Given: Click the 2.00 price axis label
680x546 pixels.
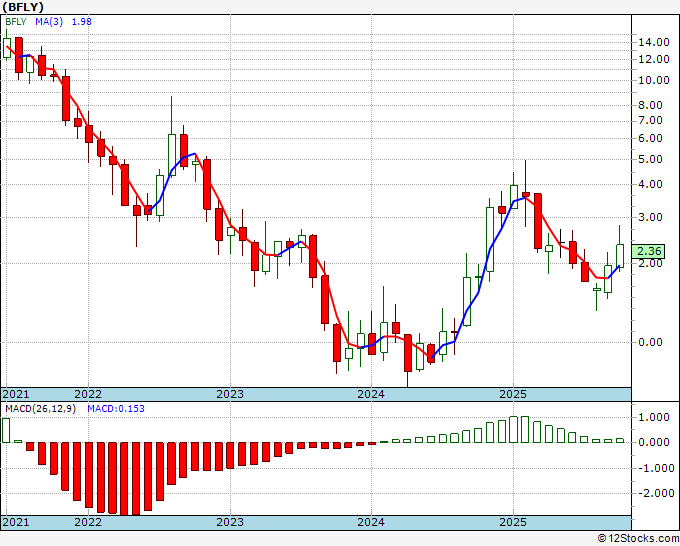Looking at the screenshot, I should [x=651, y=263].
